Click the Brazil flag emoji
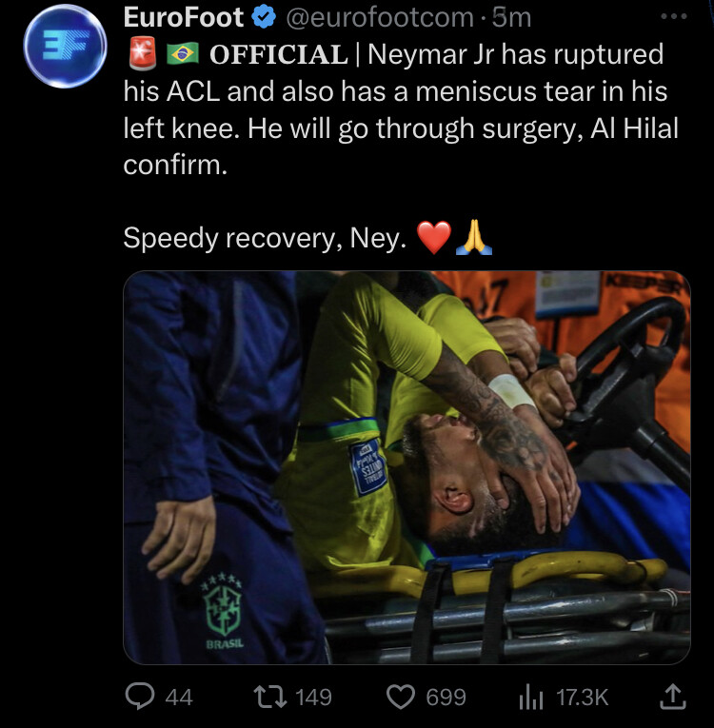 click(183, 54)
